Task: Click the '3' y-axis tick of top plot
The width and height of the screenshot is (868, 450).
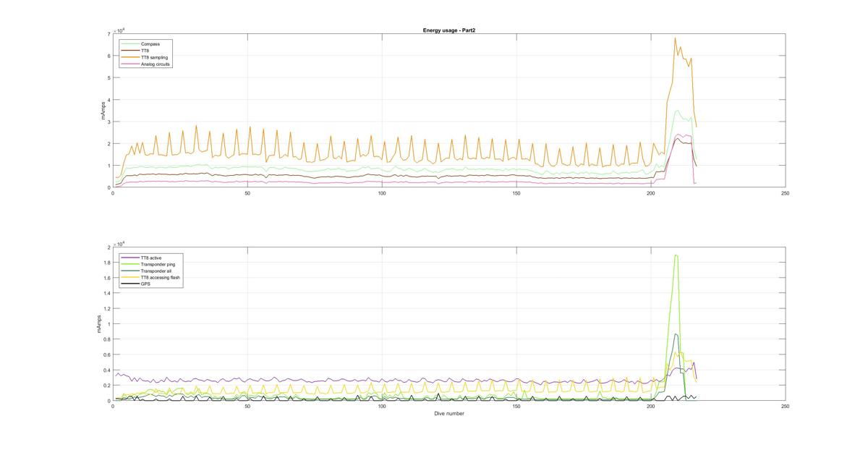Action: 108,122
